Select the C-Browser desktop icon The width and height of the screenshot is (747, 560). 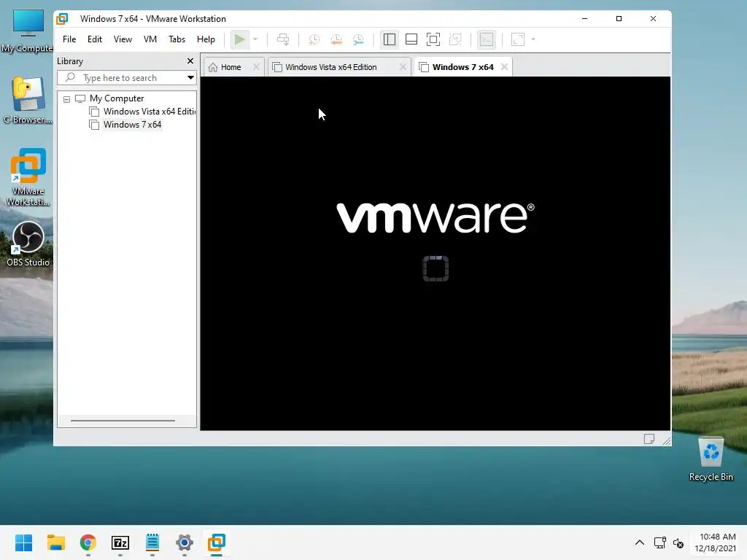(x=28, y=101)
